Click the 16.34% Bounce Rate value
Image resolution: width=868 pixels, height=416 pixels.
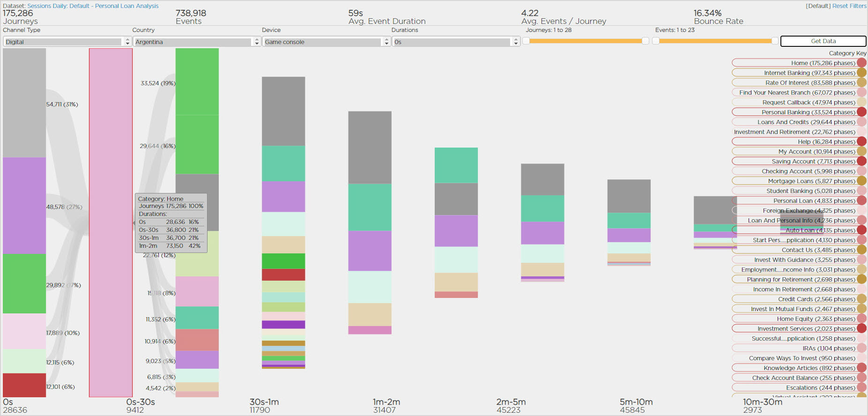[x=707, y=13]
